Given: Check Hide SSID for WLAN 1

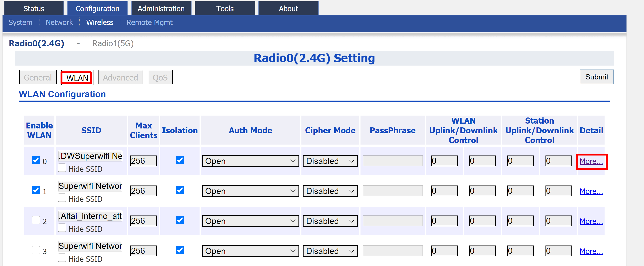Looking at the screenshot, I should coord(62,198).
